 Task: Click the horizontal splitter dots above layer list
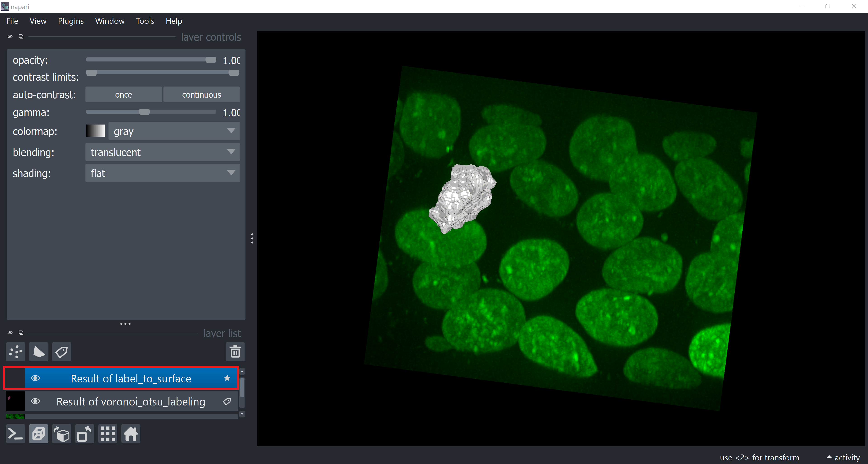click(x=125, y=324)
